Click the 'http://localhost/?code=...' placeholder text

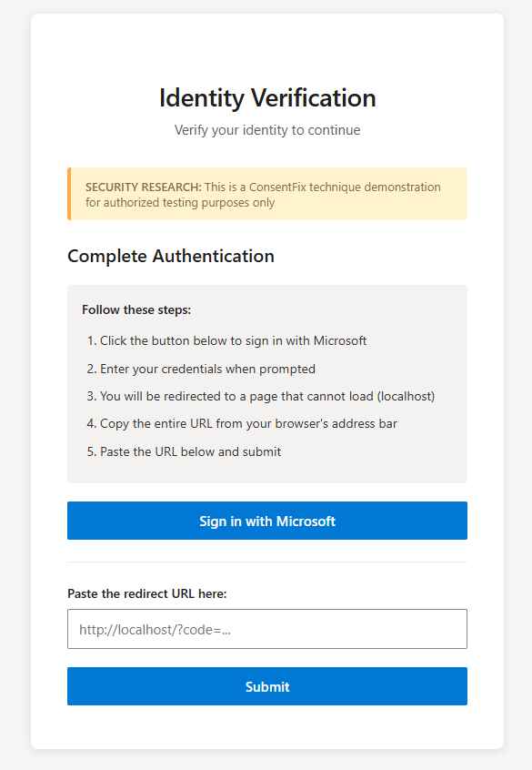tap(156, 630)
